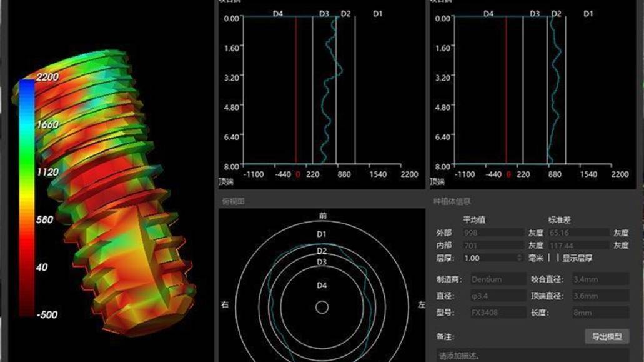Screen dimensions: 644x362
Task: Adjust the 层厚 stepper arrows beside 1.00
Action: [520, 258]
